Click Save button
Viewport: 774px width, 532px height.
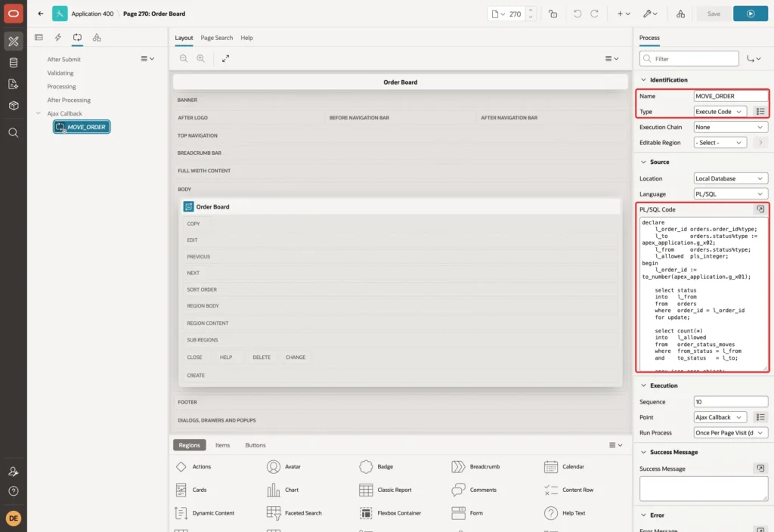point(714,14)
